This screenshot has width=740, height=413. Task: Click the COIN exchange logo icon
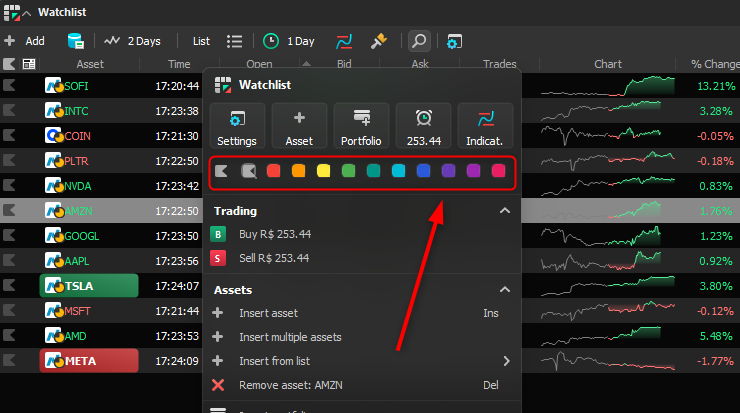tap(54, 135)
